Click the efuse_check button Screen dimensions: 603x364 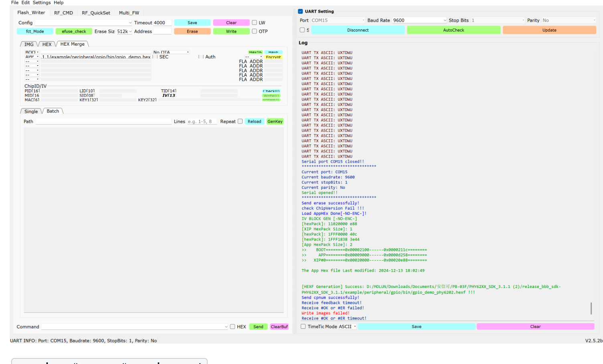(x=74, y=31)
